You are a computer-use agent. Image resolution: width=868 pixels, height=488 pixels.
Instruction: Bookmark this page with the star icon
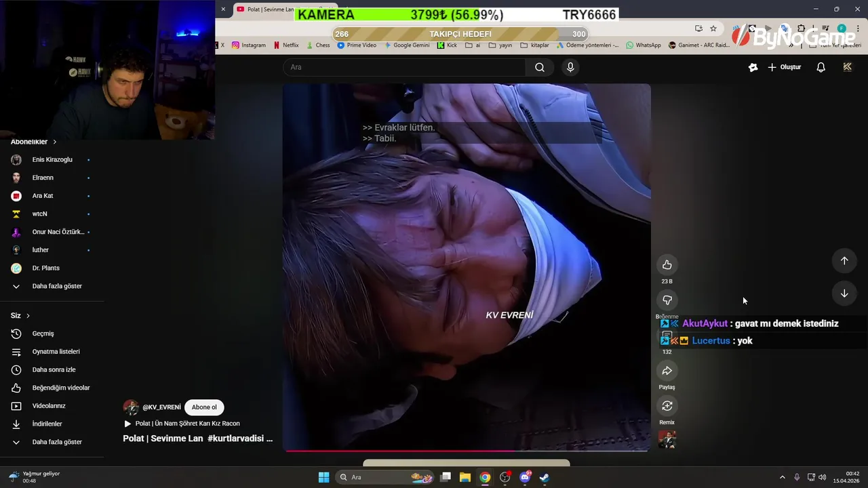[x=713, y=28]
